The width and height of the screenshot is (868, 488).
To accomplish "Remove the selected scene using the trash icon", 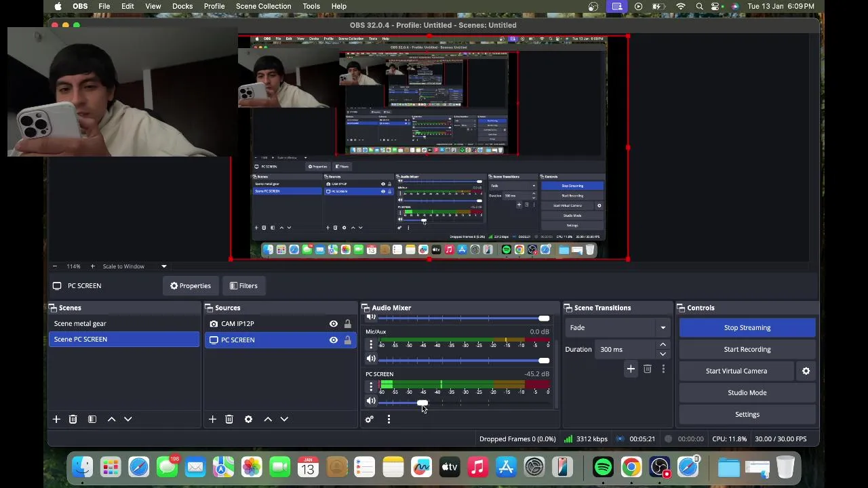I will [73, 420].
